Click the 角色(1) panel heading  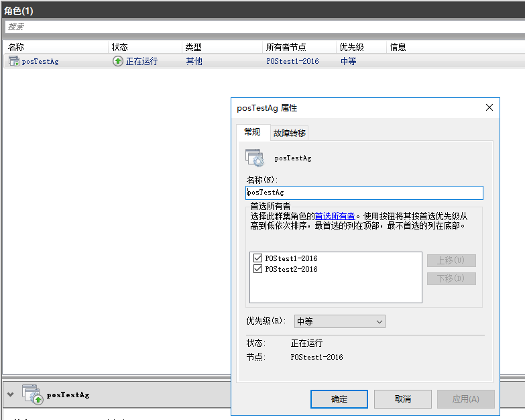[x=19, y=11]
